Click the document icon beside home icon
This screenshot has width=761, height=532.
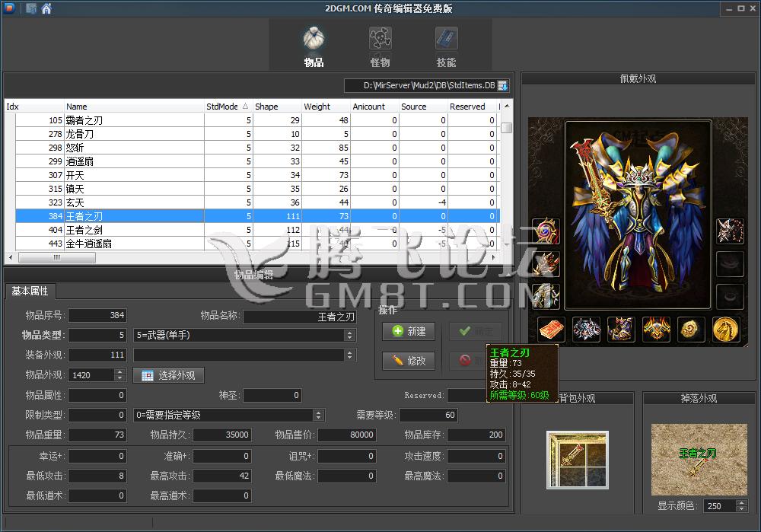31,8
